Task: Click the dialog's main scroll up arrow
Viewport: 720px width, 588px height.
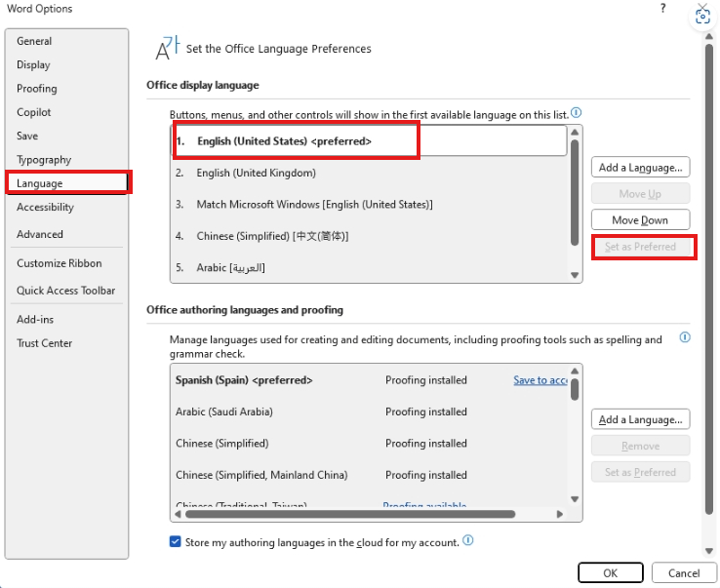Action: 709,36
